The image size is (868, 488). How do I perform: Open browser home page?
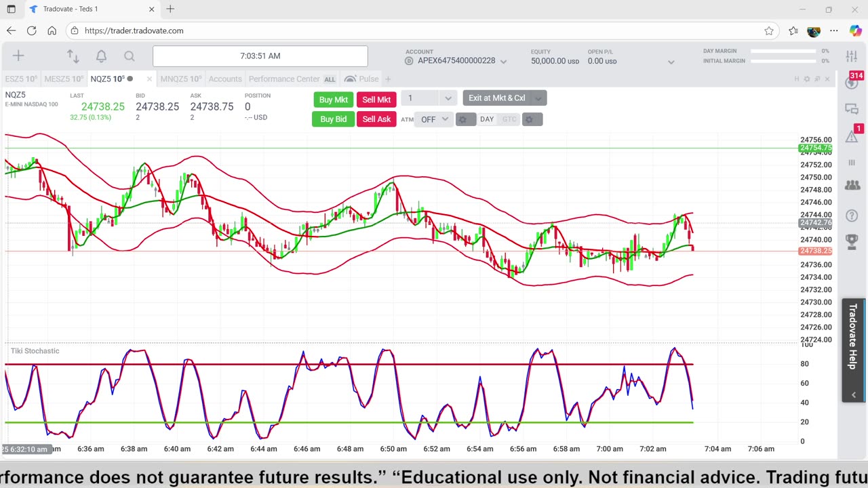coord(52,30)
